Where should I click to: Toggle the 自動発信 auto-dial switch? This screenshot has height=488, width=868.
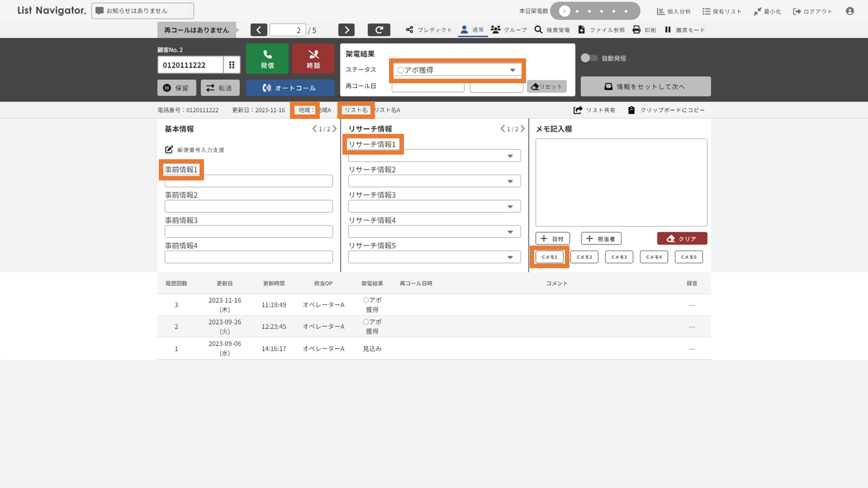(x=588, y=58)
